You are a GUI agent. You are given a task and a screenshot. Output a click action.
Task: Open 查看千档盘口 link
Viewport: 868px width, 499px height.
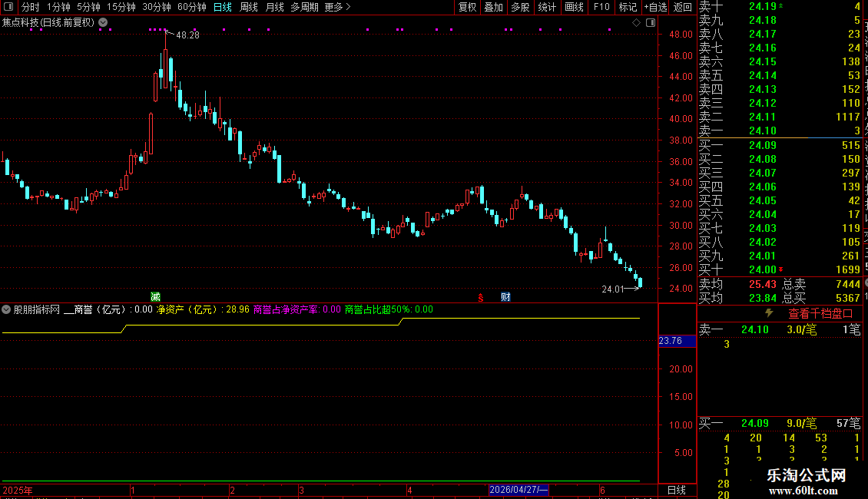(820, 314)
